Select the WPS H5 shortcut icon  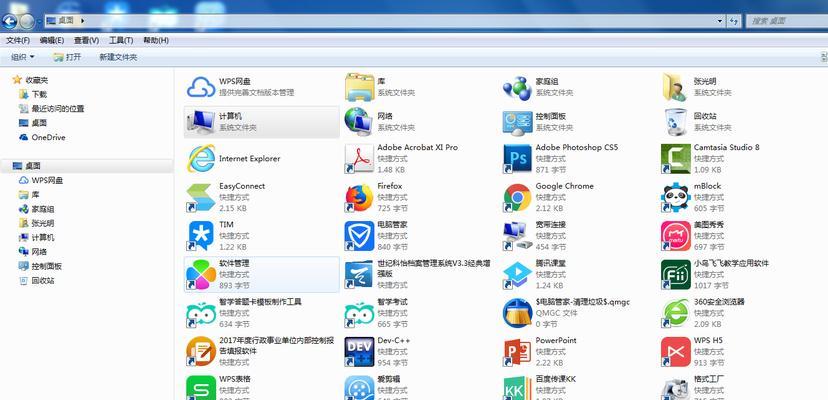pos(675,351)
